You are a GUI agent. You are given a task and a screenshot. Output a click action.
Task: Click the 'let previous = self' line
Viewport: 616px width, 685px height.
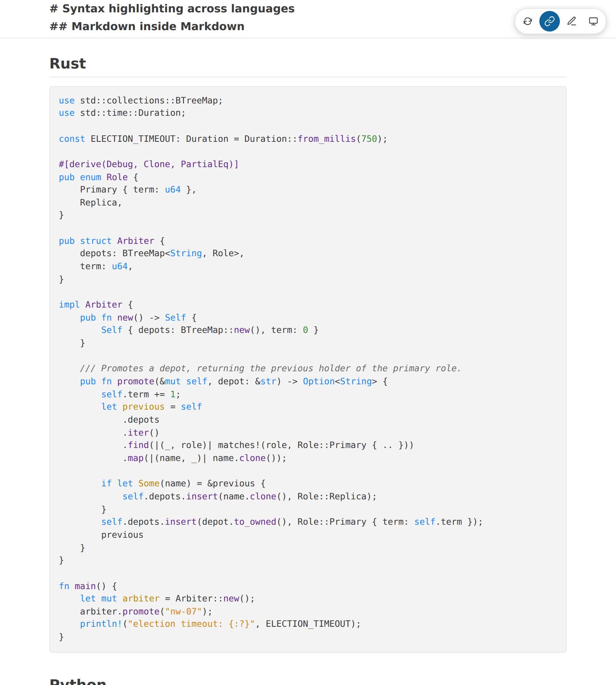pyautogui.click(x=152, y=407)
